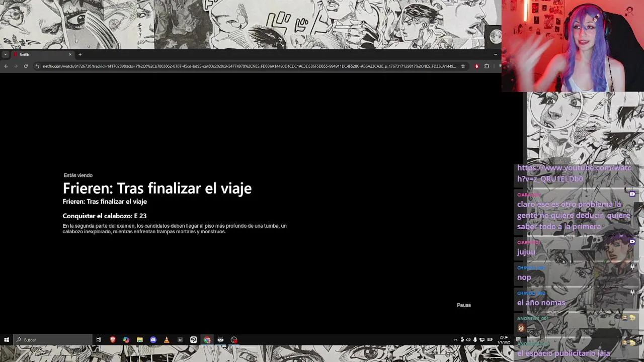Open the dark square app beside VLC
This screenshot has width=644, height=362.
pyautogui.click(x=180, y=340)
